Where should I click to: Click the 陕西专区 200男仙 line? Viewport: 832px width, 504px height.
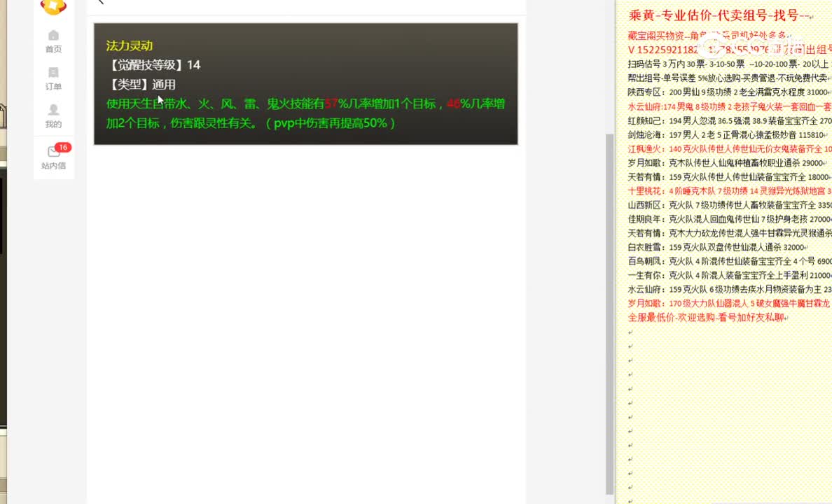click(730, 92)
